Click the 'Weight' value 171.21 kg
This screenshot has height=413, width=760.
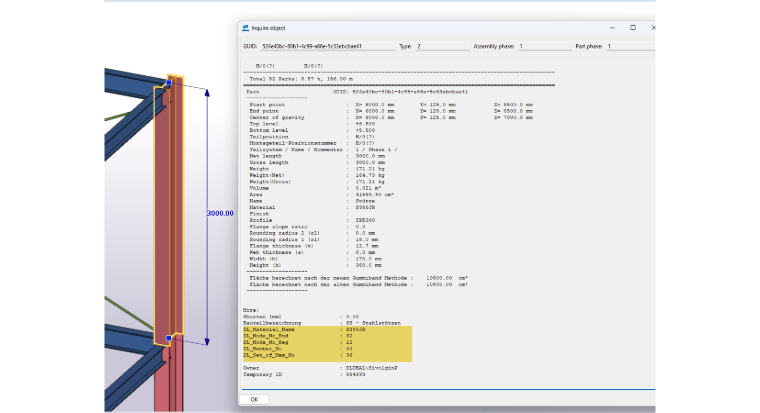(370, 169)
